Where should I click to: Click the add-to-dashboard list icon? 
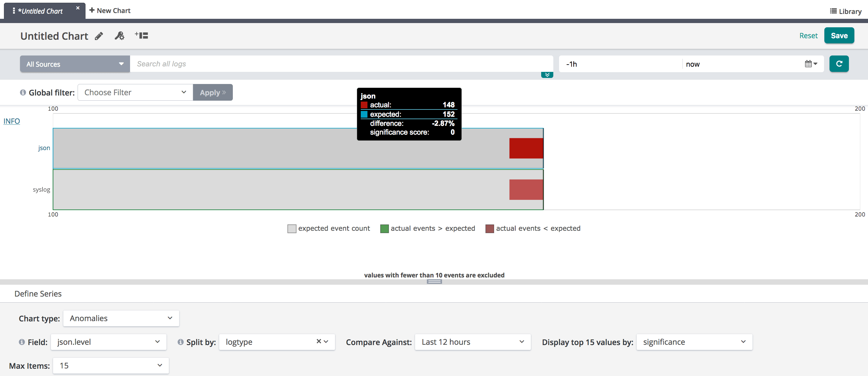(x=142, y=35)
